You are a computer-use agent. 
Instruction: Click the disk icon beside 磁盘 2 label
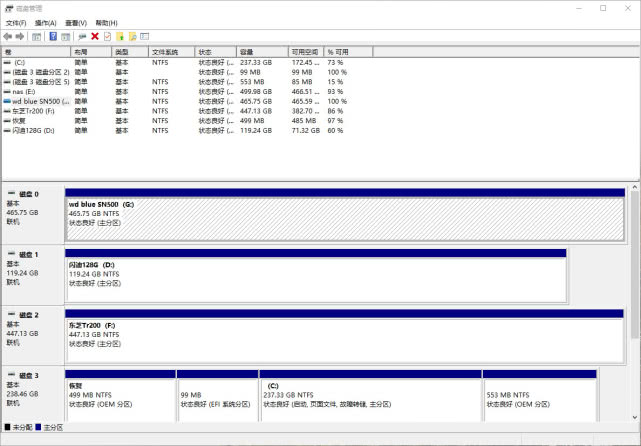(11, 314)
